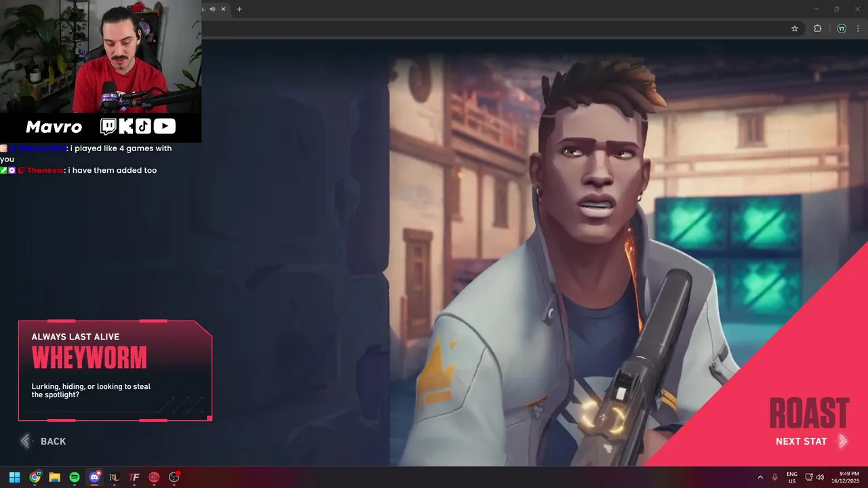Click the ROAST label
868x488 pixels.
809,413
